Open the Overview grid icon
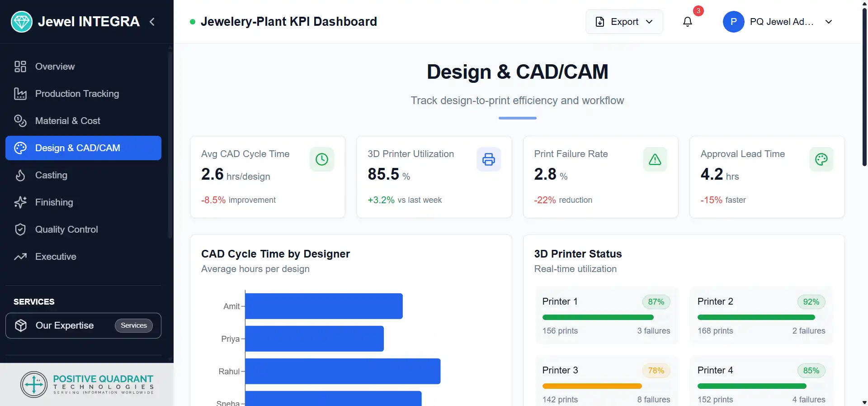 [x=20, y=67]
